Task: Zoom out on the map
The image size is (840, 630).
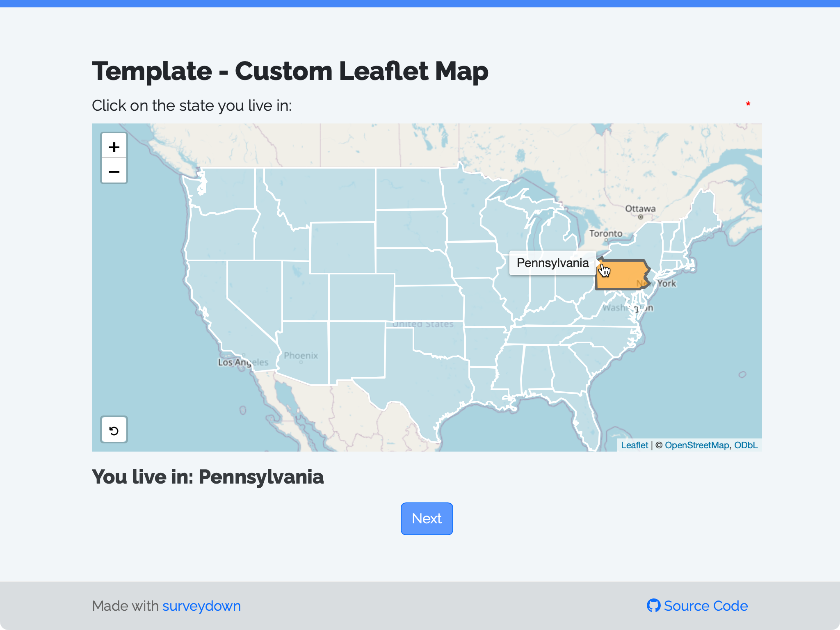Action: pos(114,171)
